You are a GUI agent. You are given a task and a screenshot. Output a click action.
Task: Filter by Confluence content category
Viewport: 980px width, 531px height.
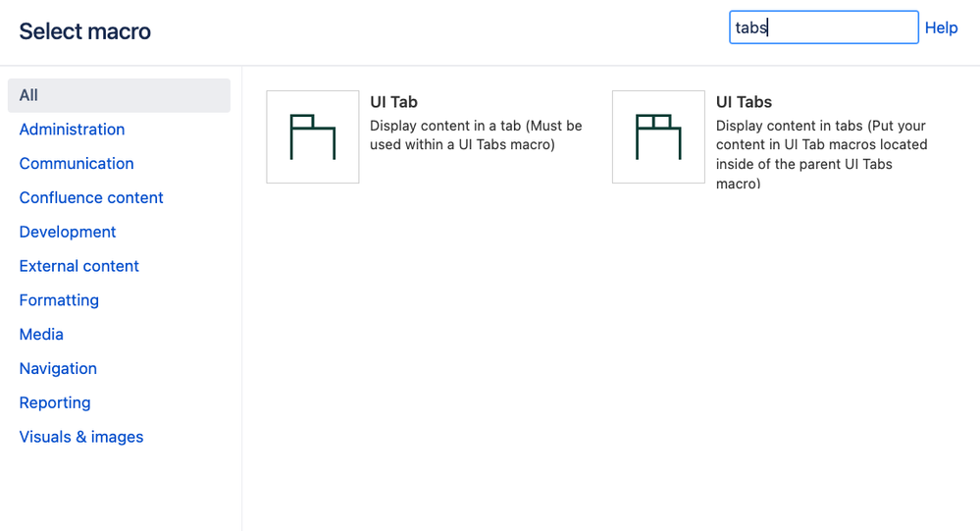[91, 197]
